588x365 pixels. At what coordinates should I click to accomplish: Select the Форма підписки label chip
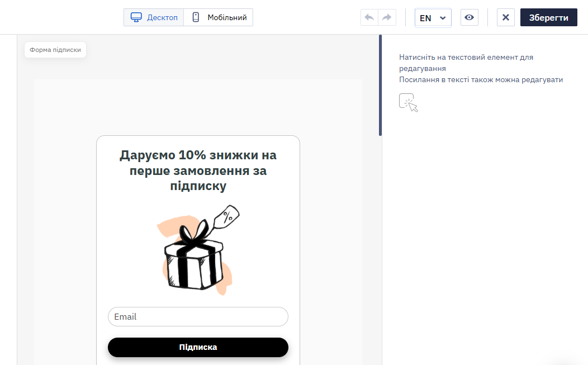click(55, 50)
